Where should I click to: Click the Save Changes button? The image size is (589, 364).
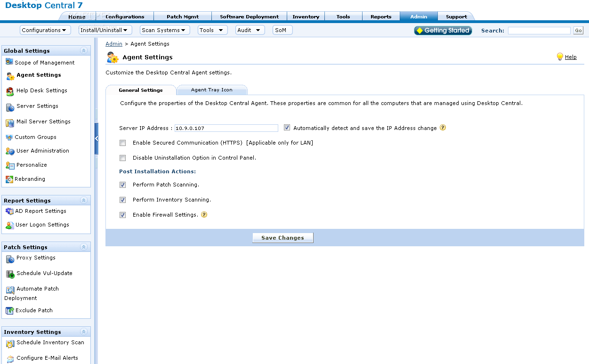283,238
